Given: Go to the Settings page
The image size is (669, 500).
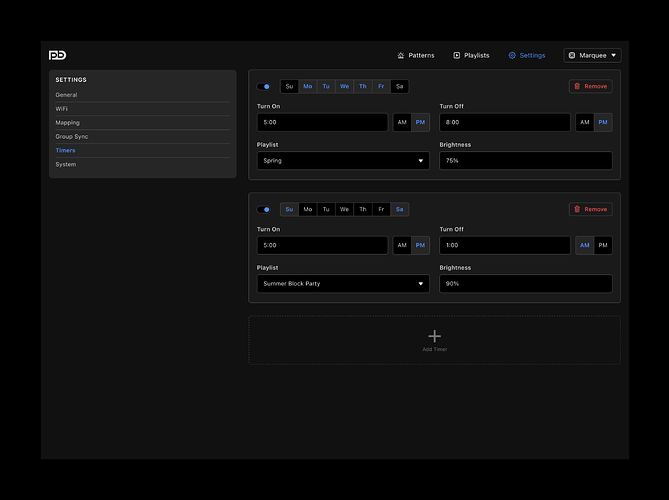Looking at the screenshot, I should 527,55.
